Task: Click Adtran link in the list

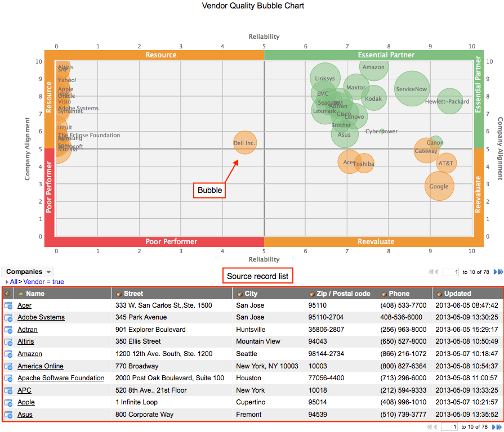Action: [28, 330]
